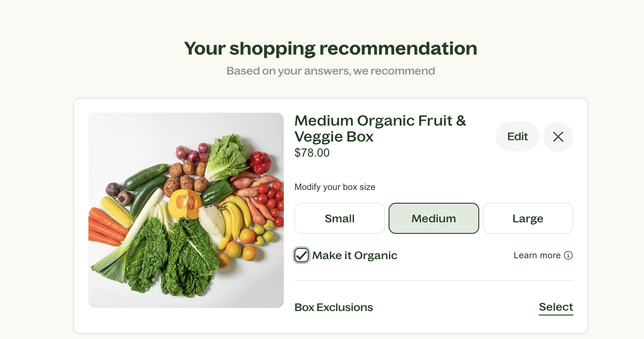Click the Based on your answers subtitle
The height and width of the screenshot is (339, 644).
[x=330, y=71]
